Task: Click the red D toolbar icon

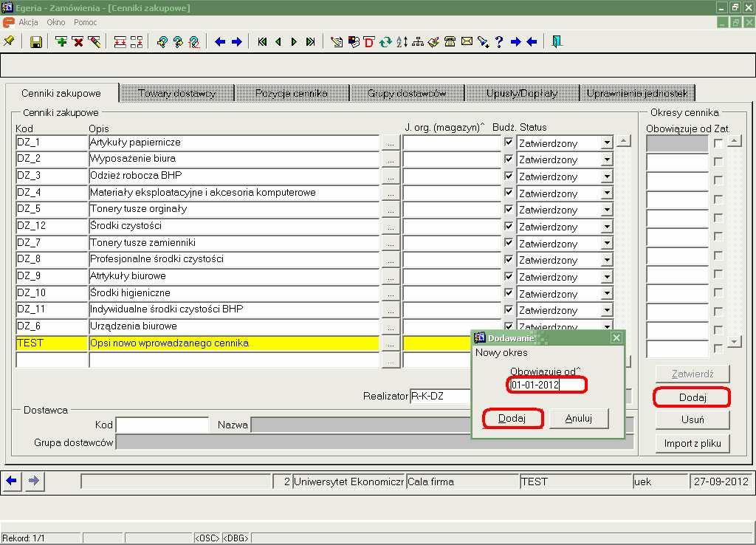Action: pyautogui.click(x=369, y=42)
